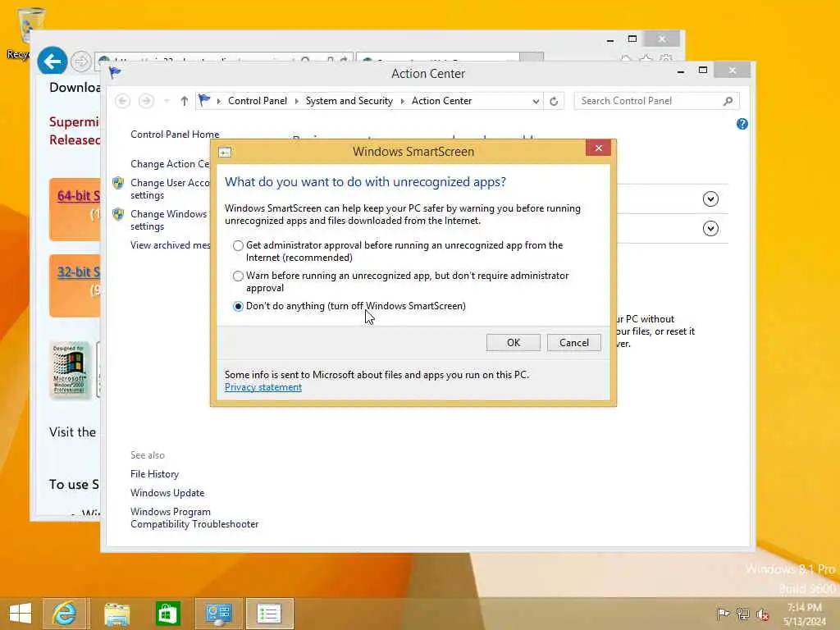This screenshot has width=840, height=630.
Task: Click Action Center flag in system tray
Action: (x=723, y=614)
